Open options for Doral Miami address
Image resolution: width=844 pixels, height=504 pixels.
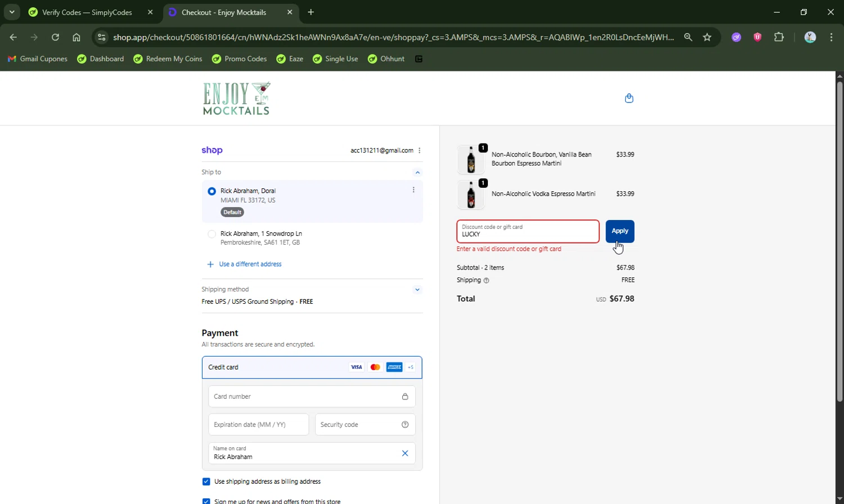click(414, 190)
